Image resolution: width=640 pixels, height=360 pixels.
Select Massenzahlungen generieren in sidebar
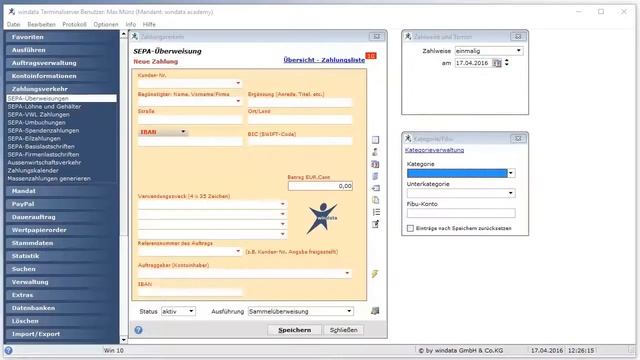49,178
